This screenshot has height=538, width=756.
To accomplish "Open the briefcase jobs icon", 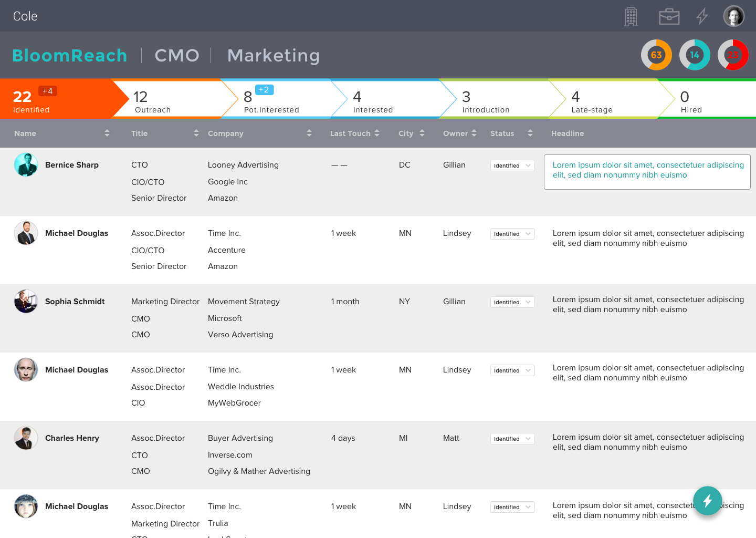I will coord(669,17).
